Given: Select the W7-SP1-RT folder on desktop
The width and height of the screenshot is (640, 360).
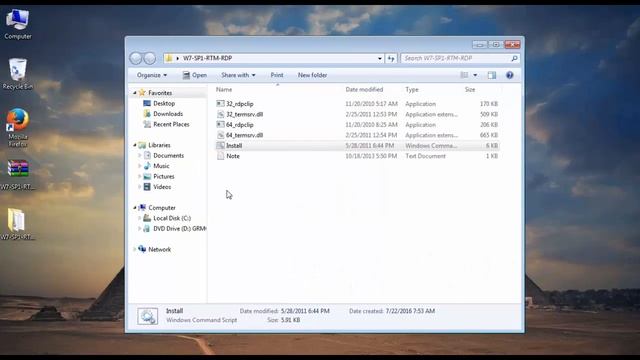Looking at the screenshot, I should tap(18, 224).
